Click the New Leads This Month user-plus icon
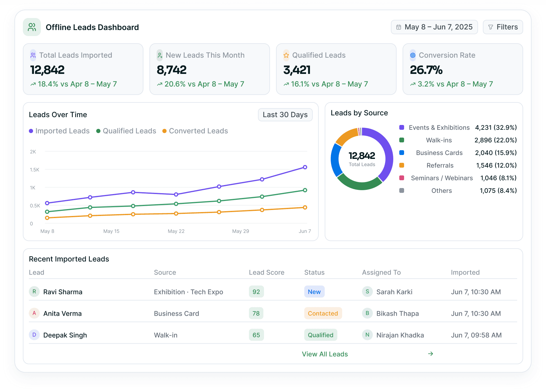The width and height of the screenshot is (546, 392). [160, 55]
